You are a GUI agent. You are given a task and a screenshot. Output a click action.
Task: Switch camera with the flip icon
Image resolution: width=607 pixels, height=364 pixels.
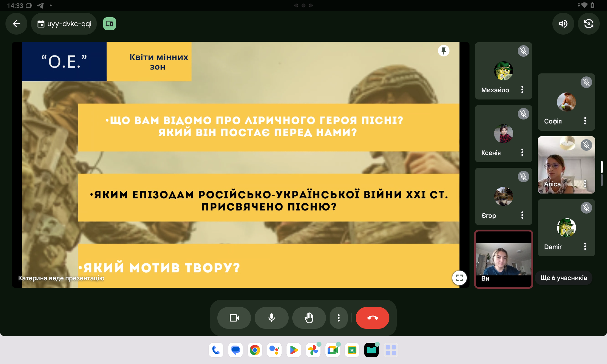click(588, 24)
